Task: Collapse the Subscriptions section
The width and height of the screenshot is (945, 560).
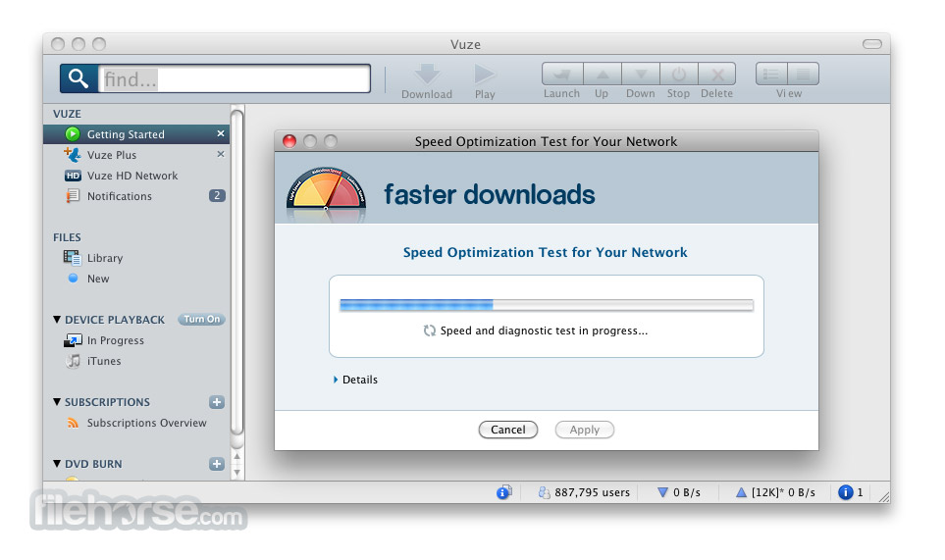Action: click(57, 402)
